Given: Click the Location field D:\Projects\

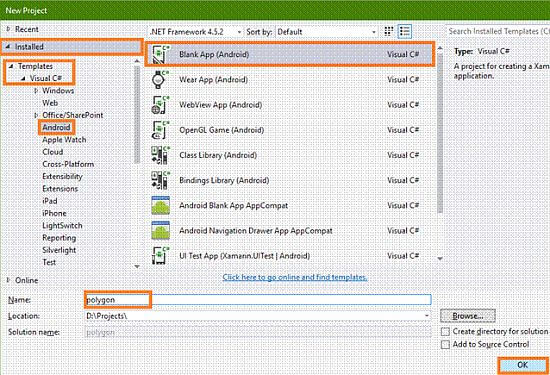Looking at the screenshot, I should click(258, 316).
